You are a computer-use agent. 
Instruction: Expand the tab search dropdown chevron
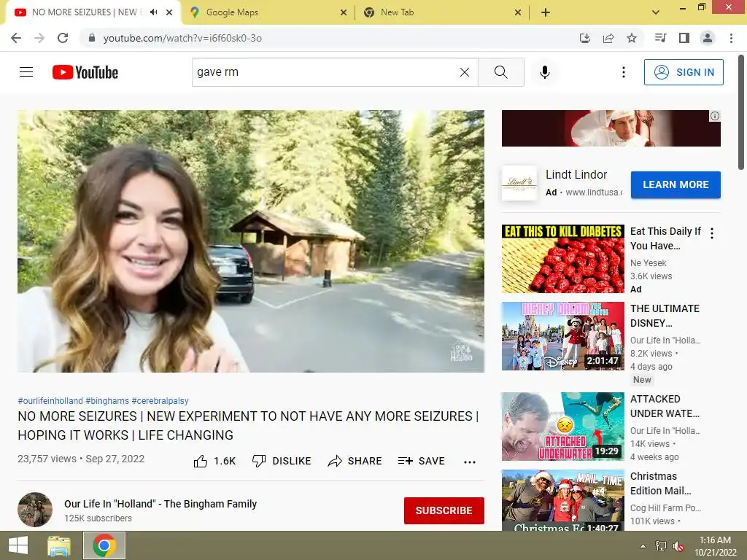656,12
